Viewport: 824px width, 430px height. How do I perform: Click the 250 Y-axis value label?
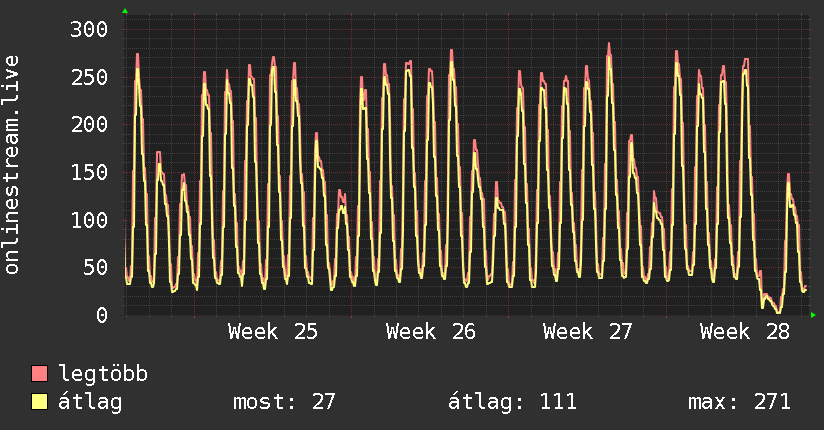click(89, 77)
